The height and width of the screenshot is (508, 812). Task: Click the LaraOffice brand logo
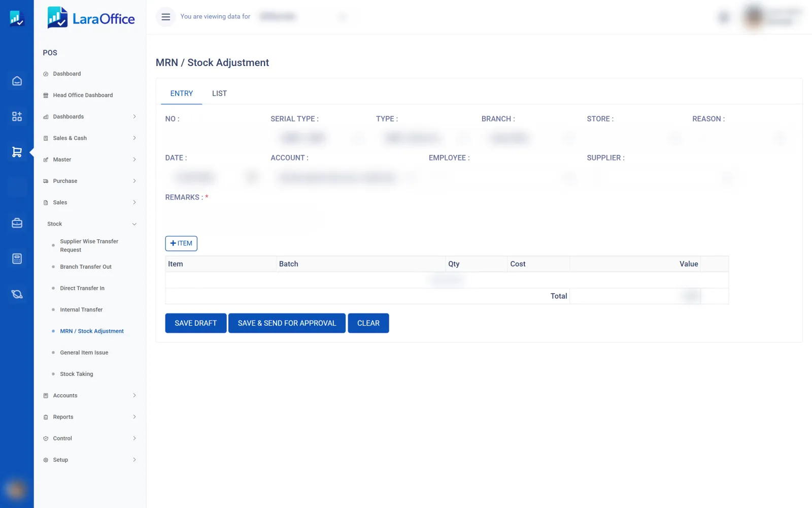click(x=91, y=18)
